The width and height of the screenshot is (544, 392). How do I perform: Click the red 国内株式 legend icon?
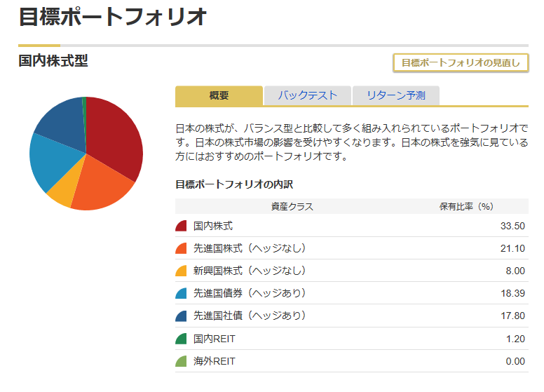click(x=181, y=226)
